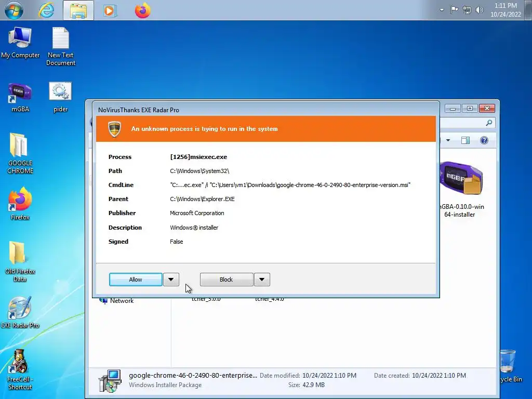Click the Publisher value Microsoft Corporation

tap(197, 213)
